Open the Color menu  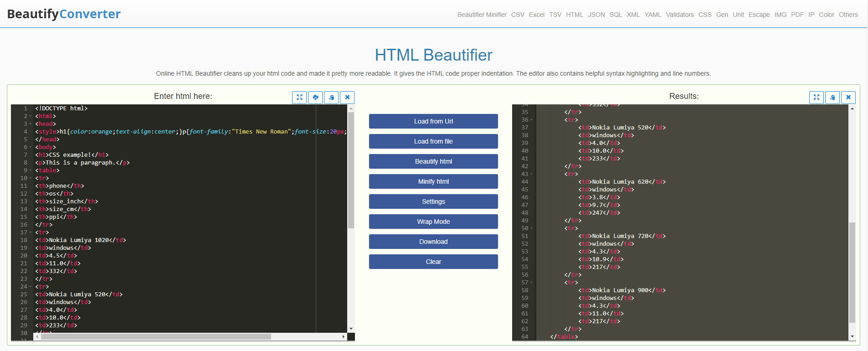click(x=827, y=15)
